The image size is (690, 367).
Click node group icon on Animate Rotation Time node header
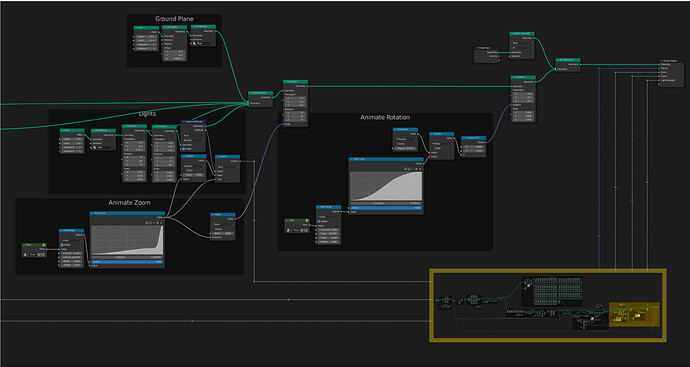(307, 220)
